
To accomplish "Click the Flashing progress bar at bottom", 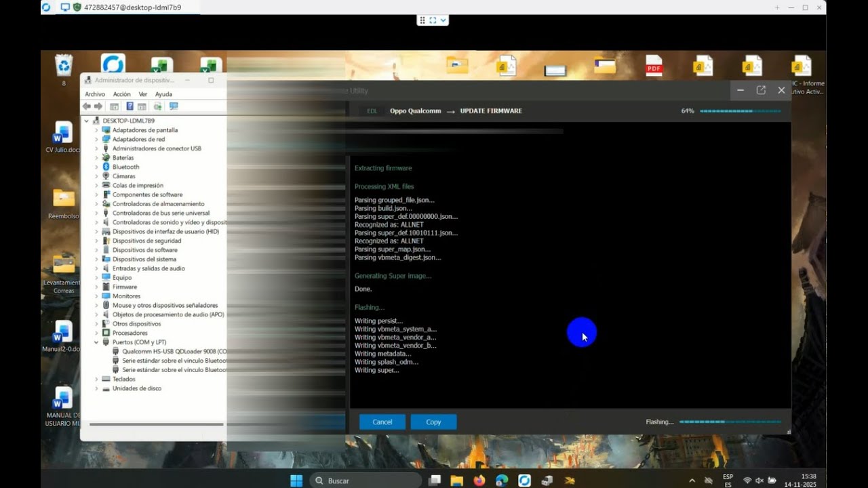I will tap(730, 422).
